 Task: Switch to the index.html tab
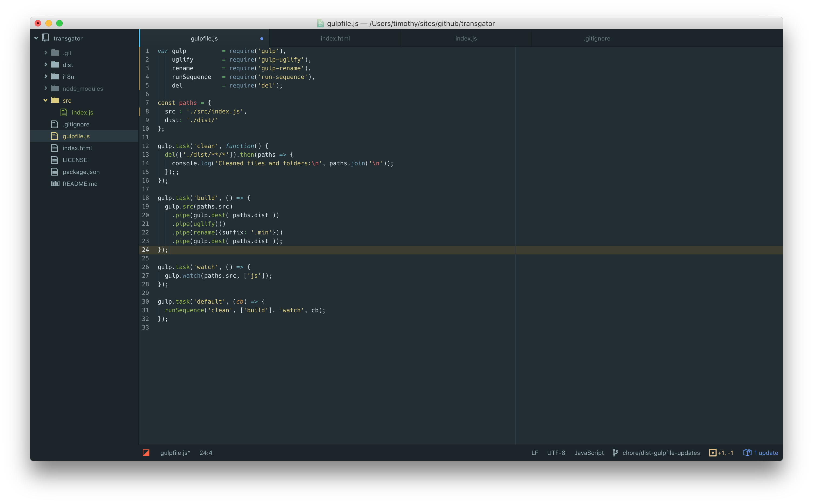tap(335, 38)
